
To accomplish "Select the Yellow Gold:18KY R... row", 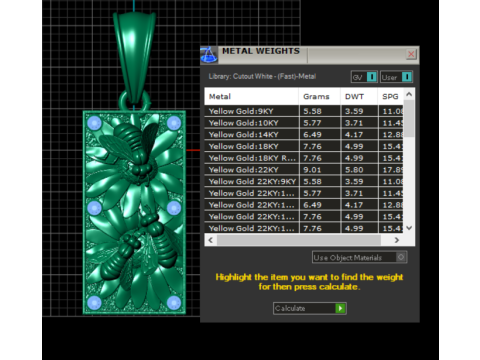I will point(304,158).
